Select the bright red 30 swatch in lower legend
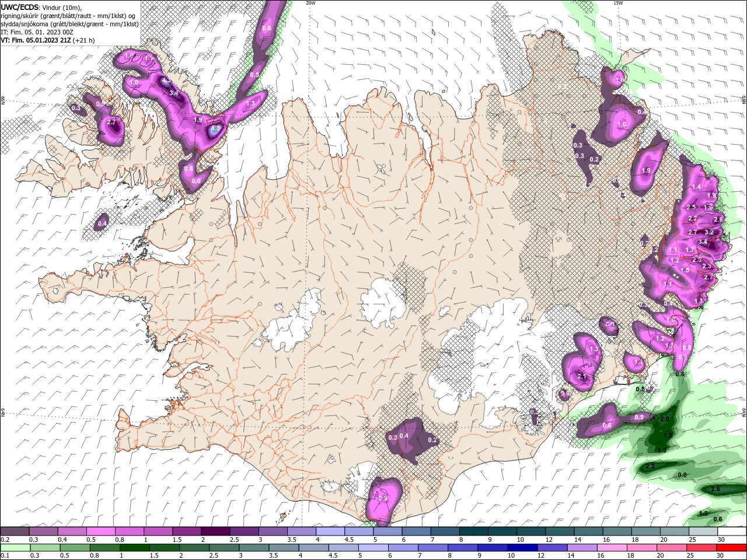The image size is (747, 560). pyautogui.click(x=731, y=548)
